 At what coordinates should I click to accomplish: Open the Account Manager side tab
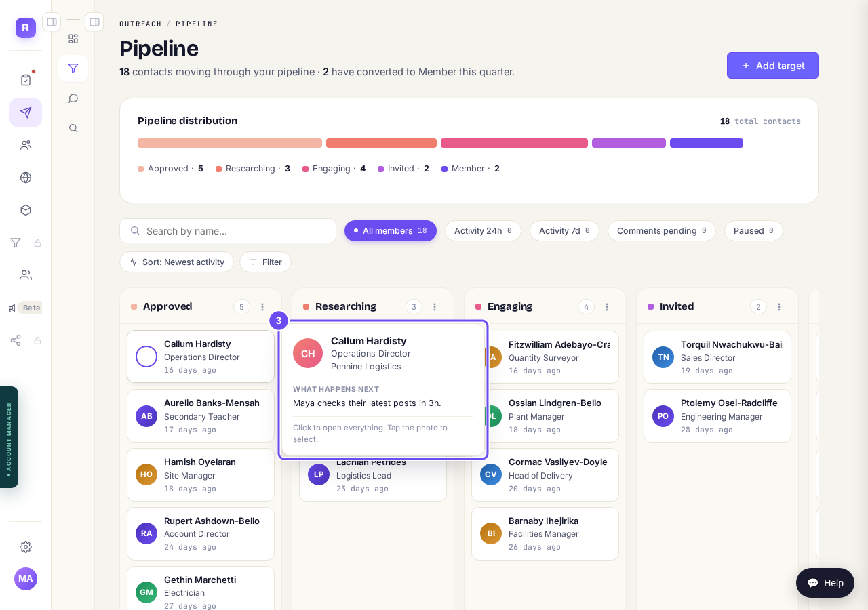pos(9,437)
